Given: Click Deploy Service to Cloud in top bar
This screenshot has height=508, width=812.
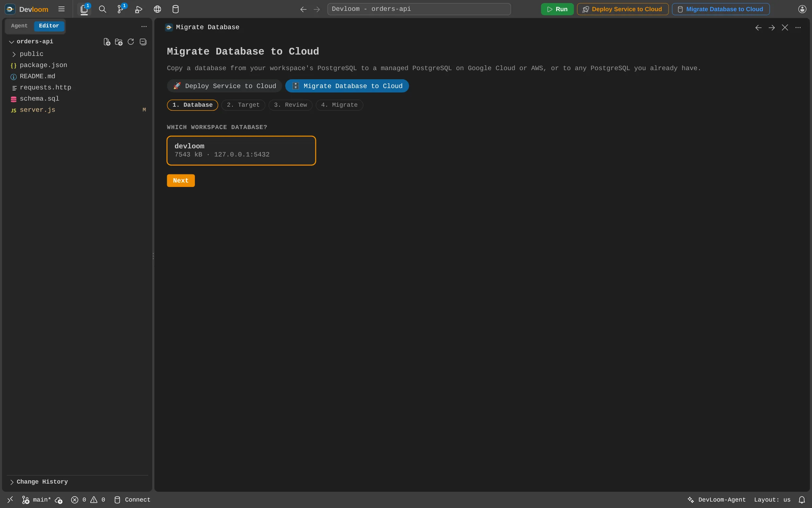Looking at the screenshot, I should pos(623,9).
